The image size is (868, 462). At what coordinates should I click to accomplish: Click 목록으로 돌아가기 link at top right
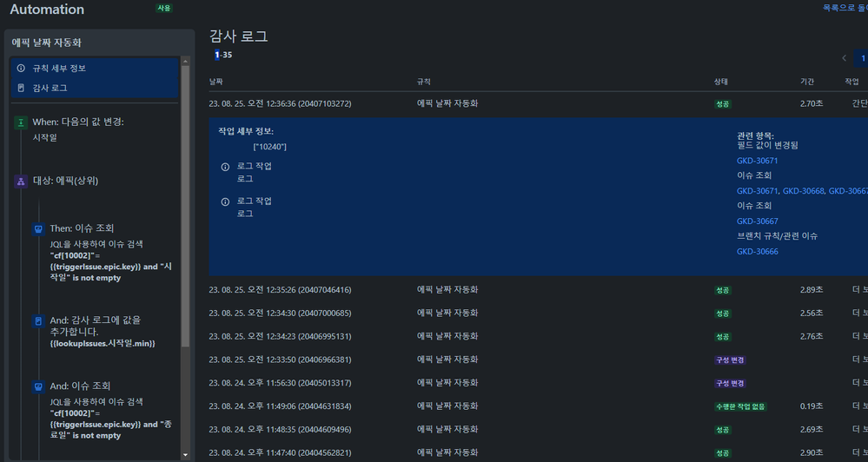click(x=845, y=9)
